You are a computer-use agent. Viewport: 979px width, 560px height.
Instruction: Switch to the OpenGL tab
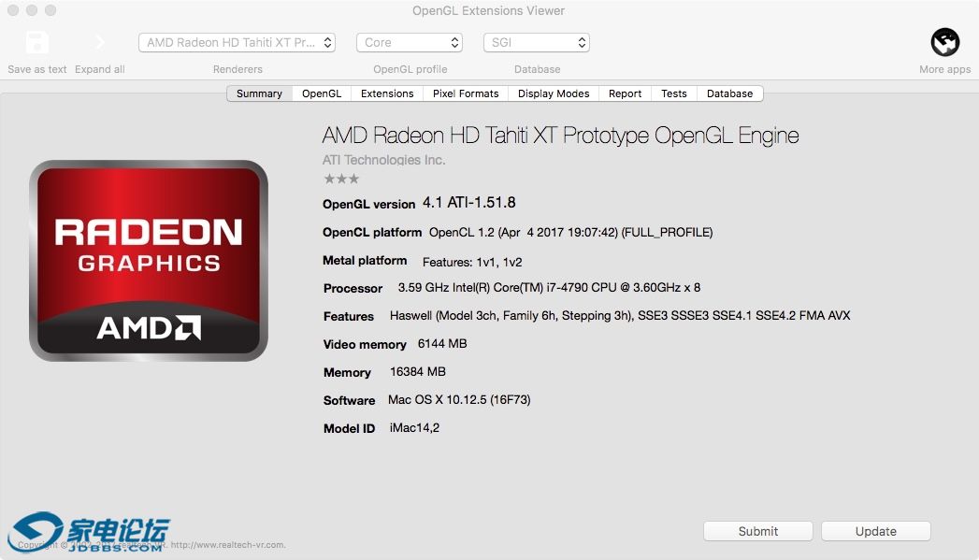click(322, 93)
